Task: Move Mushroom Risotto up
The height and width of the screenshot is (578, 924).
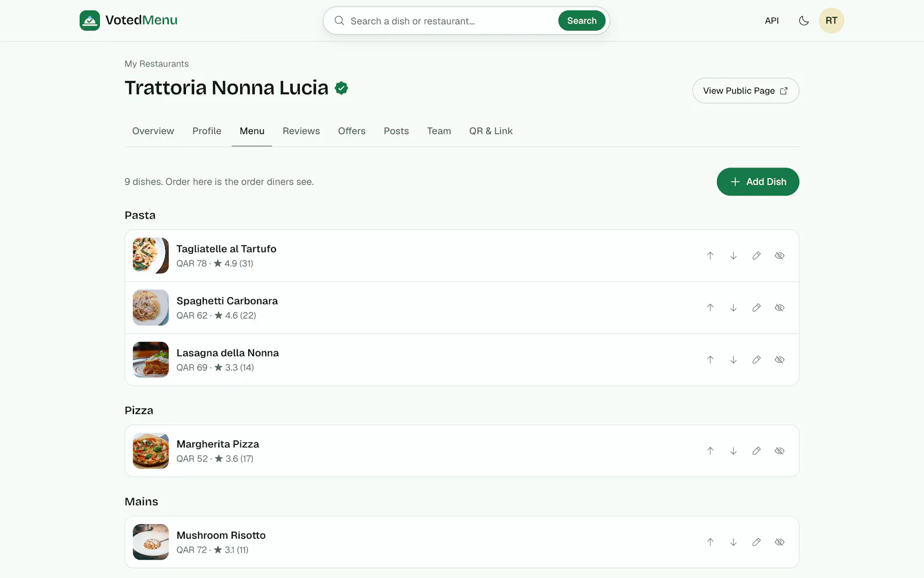Action: point(710,542)
